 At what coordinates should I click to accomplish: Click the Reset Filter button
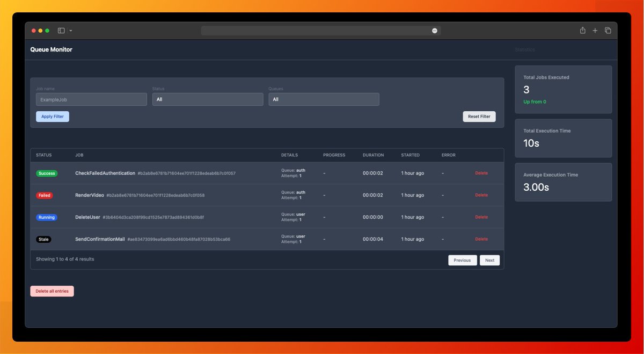point(479,117)
